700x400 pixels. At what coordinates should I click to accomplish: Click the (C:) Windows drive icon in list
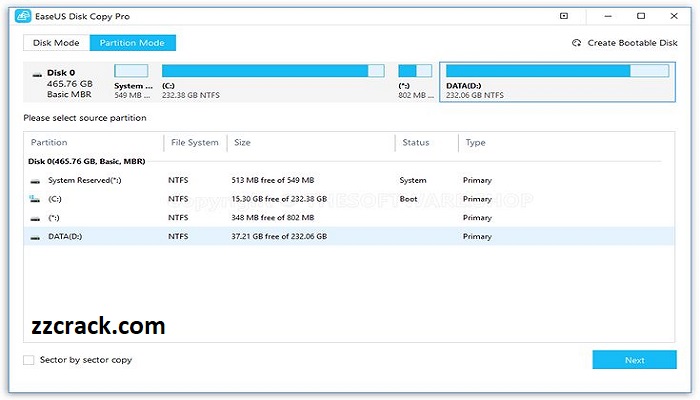[34, 199]
